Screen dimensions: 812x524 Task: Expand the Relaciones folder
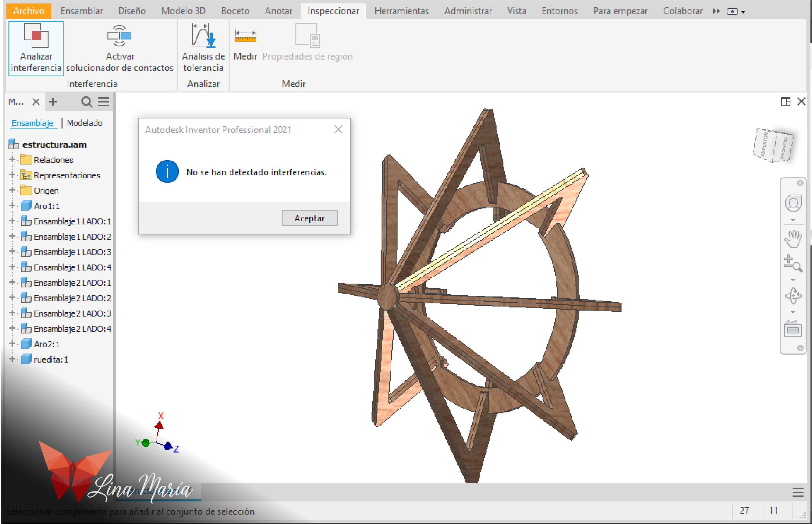point(13,159)
